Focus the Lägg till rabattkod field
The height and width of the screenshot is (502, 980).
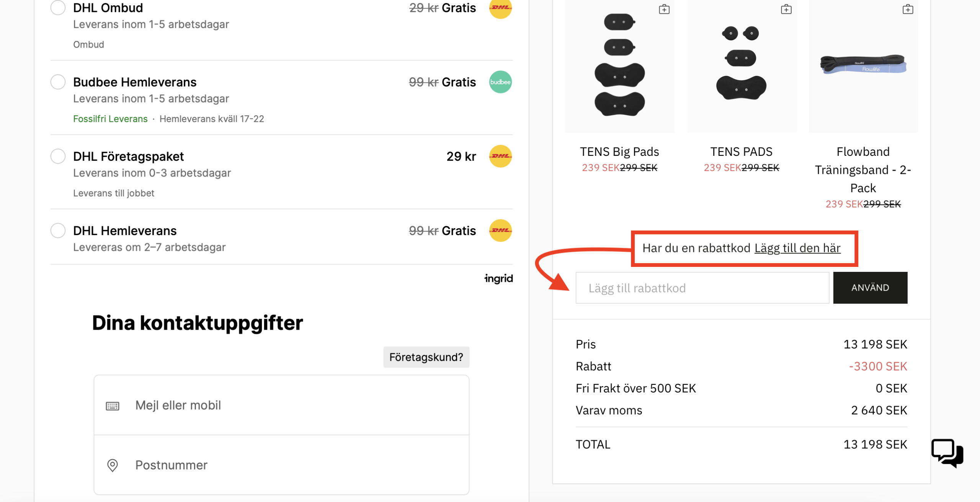tap(702, 288)
